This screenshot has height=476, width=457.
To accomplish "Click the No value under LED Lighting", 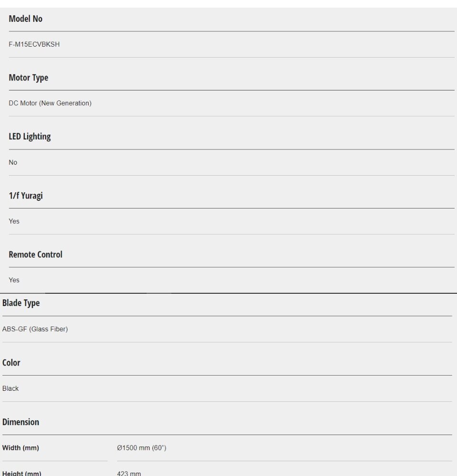I will tap(13, 163).
